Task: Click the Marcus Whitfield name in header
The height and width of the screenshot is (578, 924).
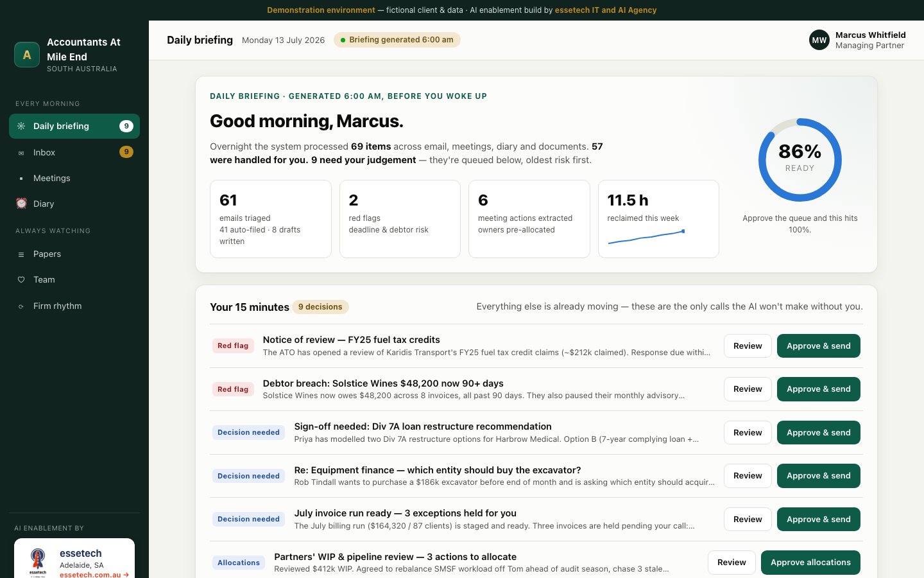Action: coord(870,35)
